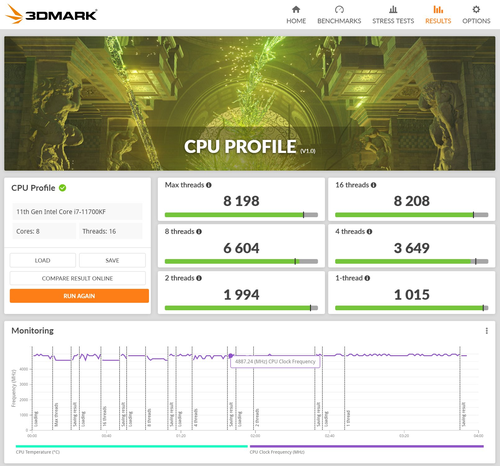
Task: Click the Cores: 8 field
Action: pyautogui.click(x=44, y=231)
